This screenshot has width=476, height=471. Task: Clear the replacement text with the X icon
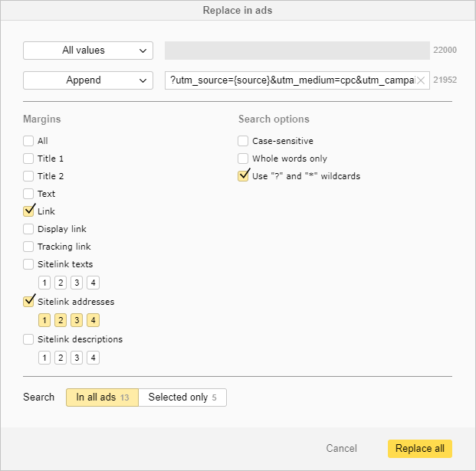tap(421, 80)
